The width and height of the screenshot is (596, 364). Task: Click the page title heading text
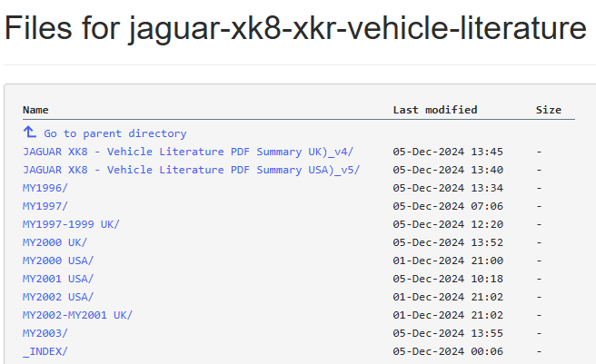pos(295,29)
